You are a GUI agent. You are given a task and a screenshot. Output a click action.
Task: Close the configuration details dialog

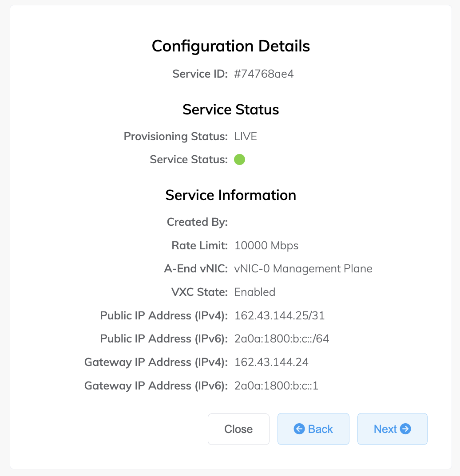pos(238,429)
